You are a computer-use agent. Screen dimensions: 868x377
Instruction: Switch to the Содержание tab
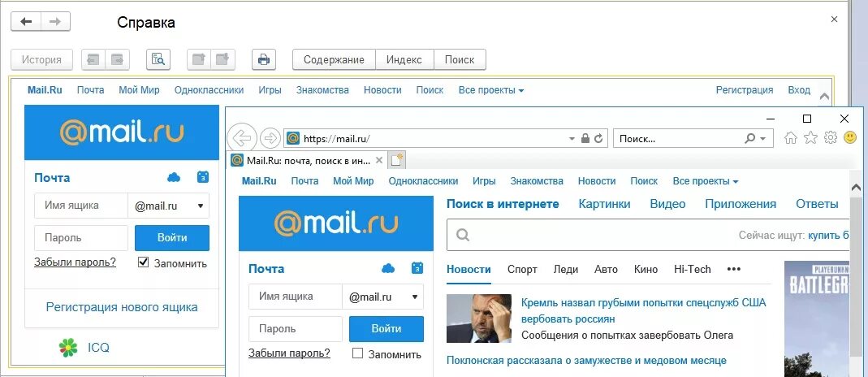coord(334,60)
